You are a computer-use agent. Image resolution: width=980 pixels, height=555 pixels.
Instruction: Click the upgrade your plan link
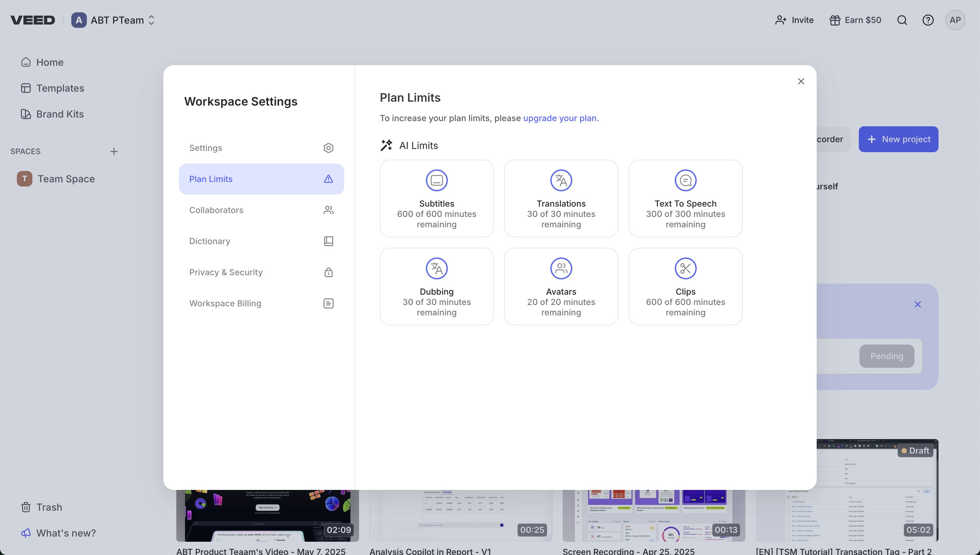[x=561, y=118]
